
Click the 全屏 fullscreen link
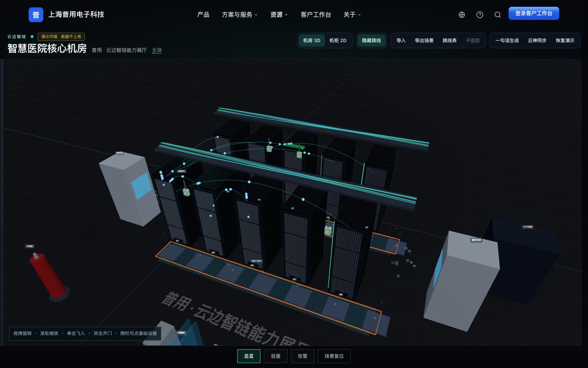pos(157,50)
